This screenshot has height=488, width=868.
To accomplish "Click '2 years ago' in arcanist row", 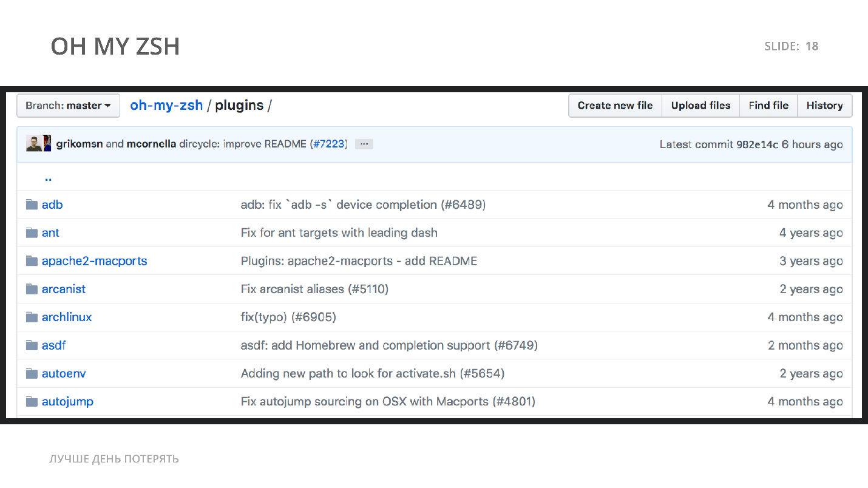I will [811, 289].
